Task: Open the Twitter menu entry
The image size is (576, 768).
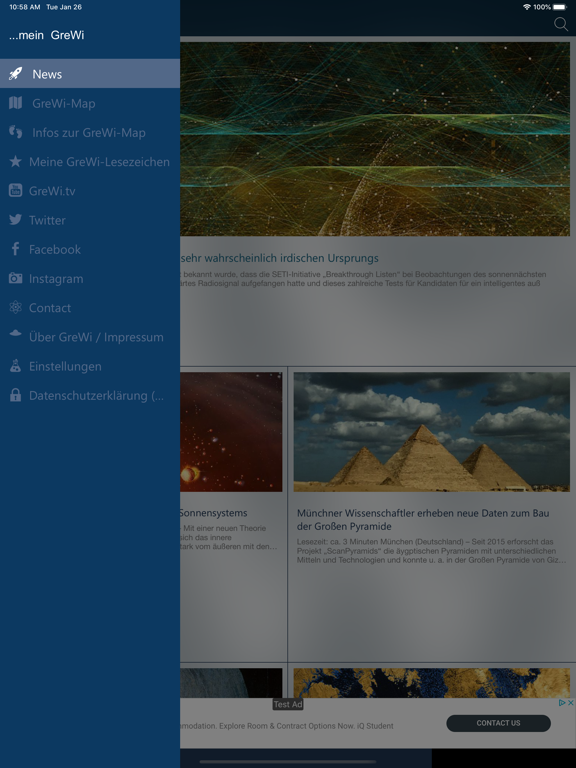Action: click(90, 220)
